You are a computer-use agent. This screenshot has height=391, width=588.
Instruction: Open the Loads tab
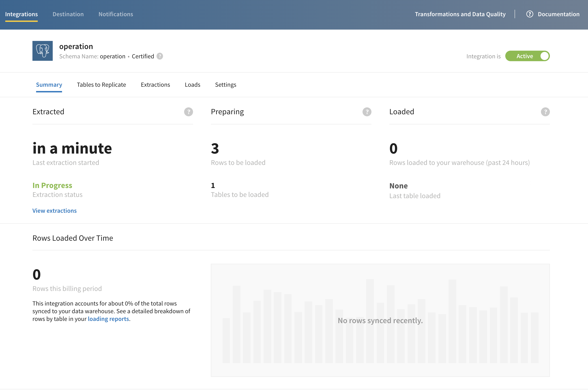pos(192,85)
